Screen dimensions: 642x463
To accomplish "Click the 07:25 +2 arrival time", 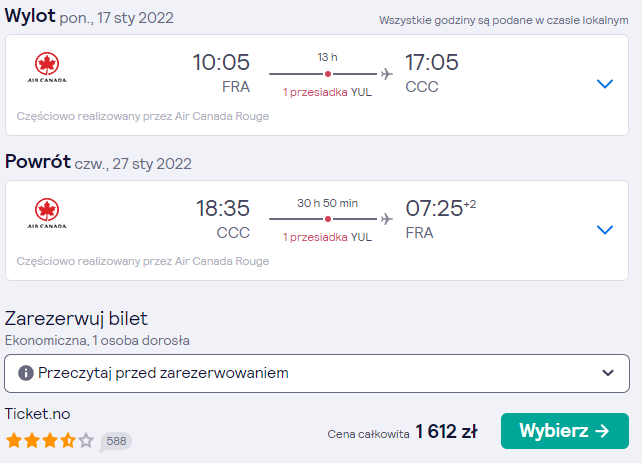I will point(441,208).
